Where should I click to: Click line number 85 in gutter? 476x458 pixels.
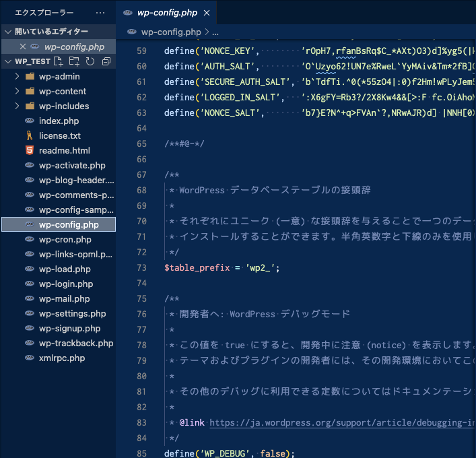click(x=142, y=453)
